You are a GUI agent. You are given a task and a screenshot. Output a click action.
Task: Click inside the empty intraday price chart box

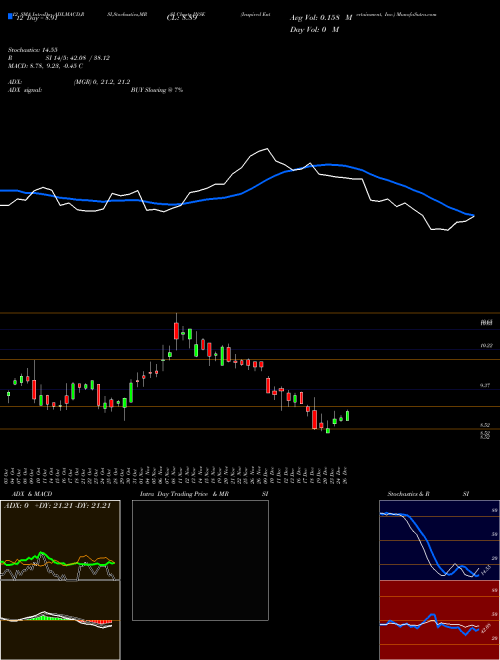[x=200, y=560]
